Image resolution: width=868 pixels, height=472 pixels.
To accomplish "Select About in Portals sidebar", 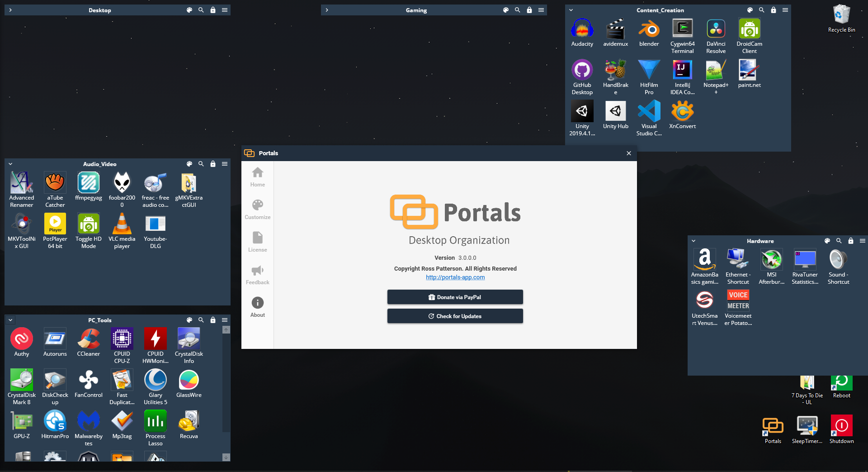I will coord(258,307).
